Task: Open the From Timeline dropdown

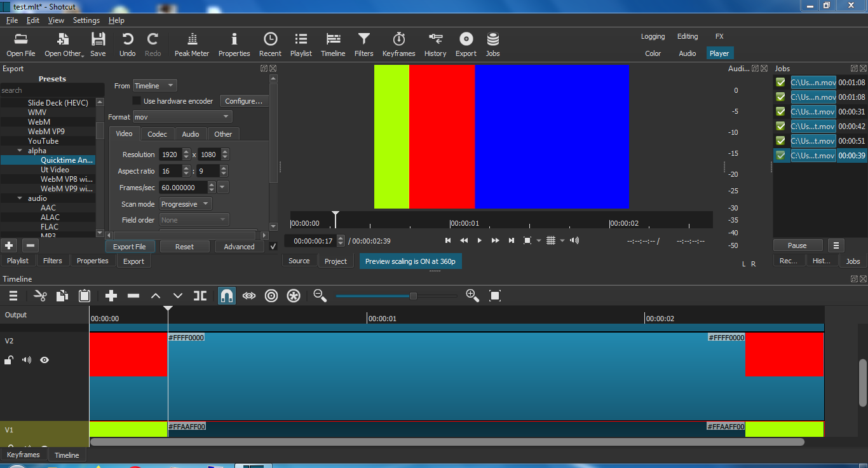Action: coord(155,86)
